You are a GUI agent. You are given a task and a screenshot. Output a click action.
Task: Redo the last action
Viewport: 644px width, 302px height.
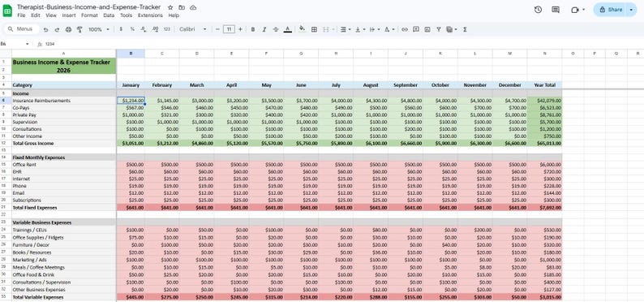click(x=57, y=29)
